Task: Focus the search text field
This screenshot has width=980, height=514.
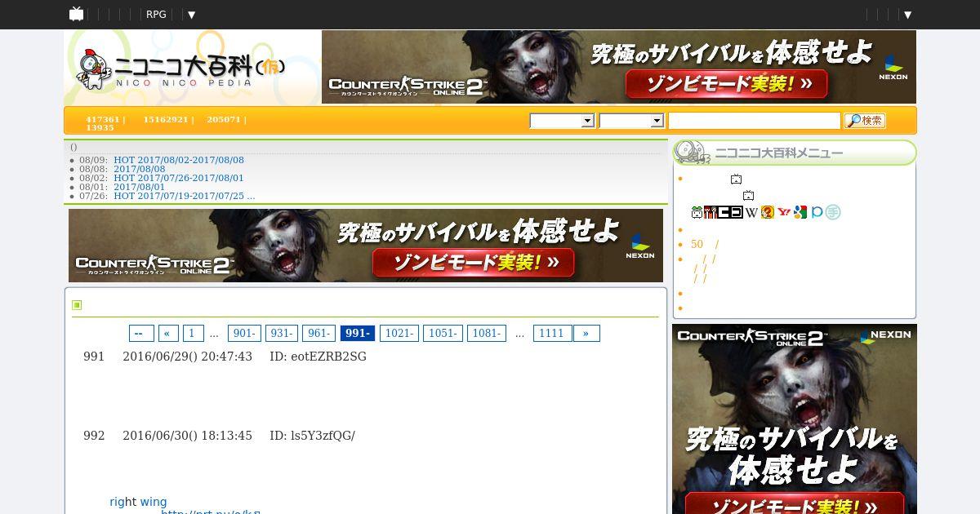Action: coord(754,121)
